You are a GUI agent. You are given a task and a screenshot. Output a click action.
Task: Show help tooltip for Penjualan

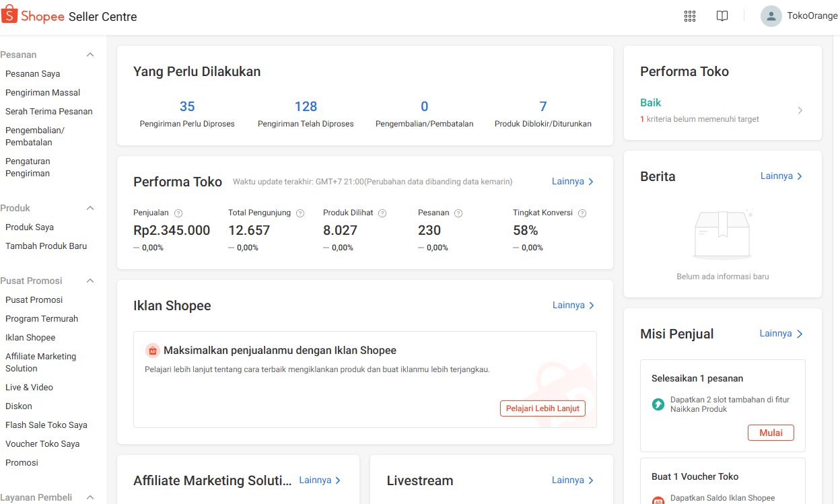[x=178, y=213]
